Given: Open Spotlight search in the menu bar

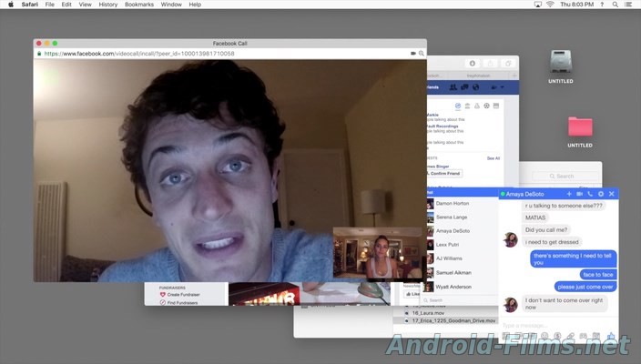Looking at the screenshot, I should click(x=615, y=5).
